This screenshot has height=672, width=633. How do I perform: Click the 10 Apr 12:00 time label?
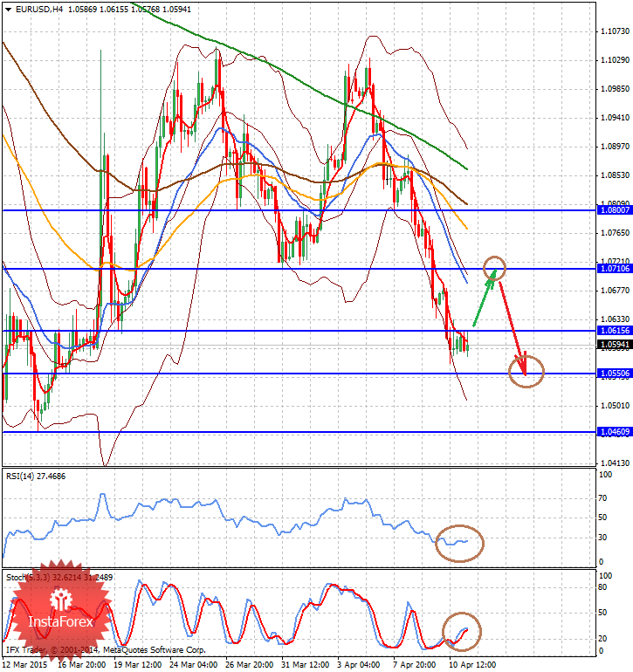(x=472, y=665)
